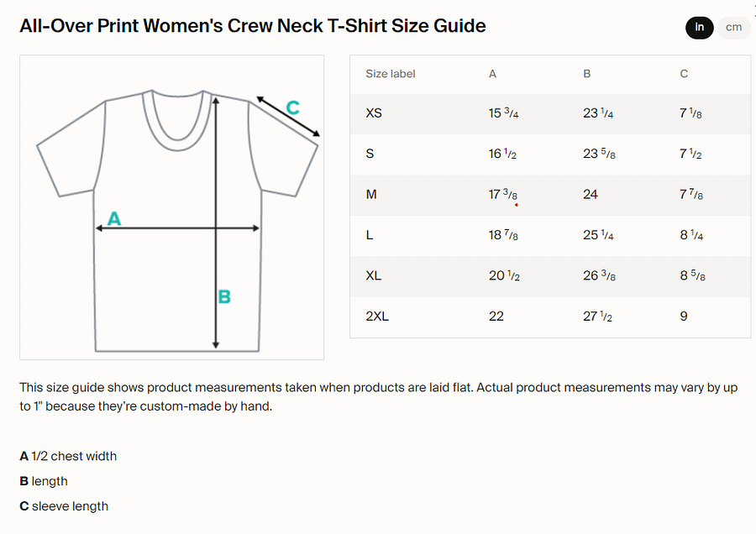The height and width of the screenshot is (534, 756).
Task: Select the inches unit toggle
Action: click(699, 28)
